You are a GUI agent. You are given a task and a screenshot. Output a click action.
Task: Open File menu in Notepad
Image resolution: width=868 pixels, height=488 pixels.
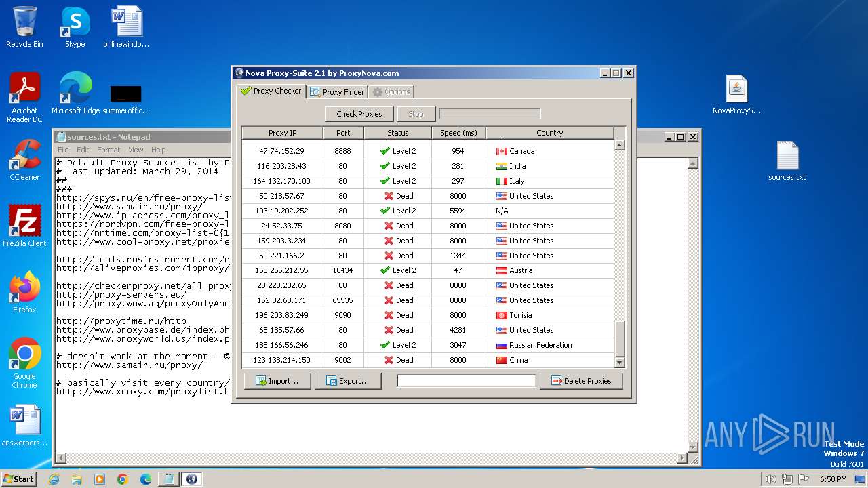(x=63, y=150)
